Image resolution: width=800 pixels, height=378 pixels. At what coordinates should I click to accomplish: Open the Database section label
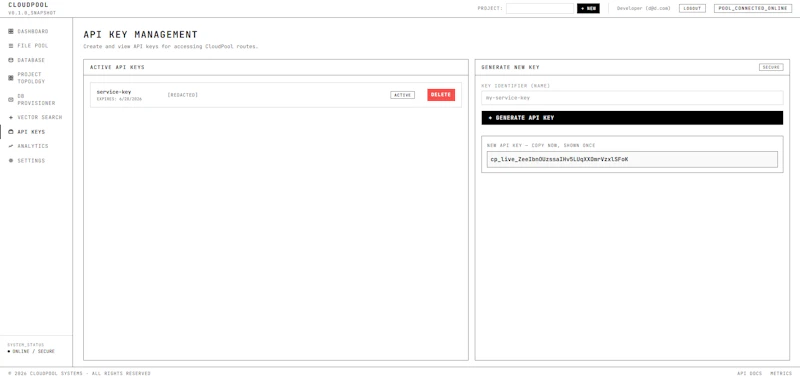click(31, 60)
